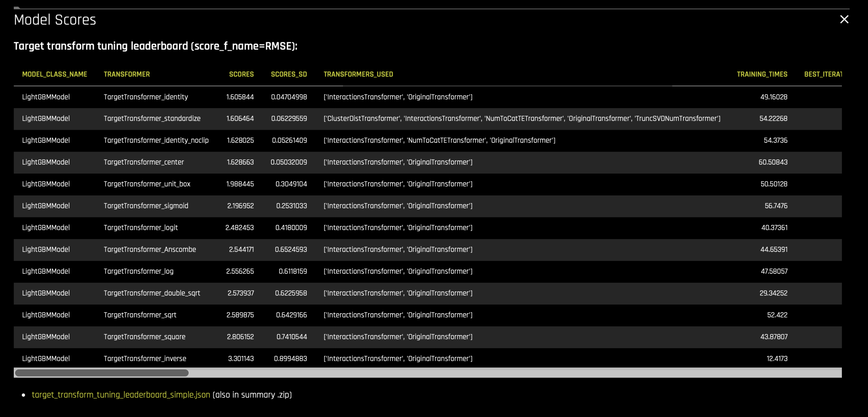Close the Model Scores dialog
The image size is (868, 417).
pos(844,19)
